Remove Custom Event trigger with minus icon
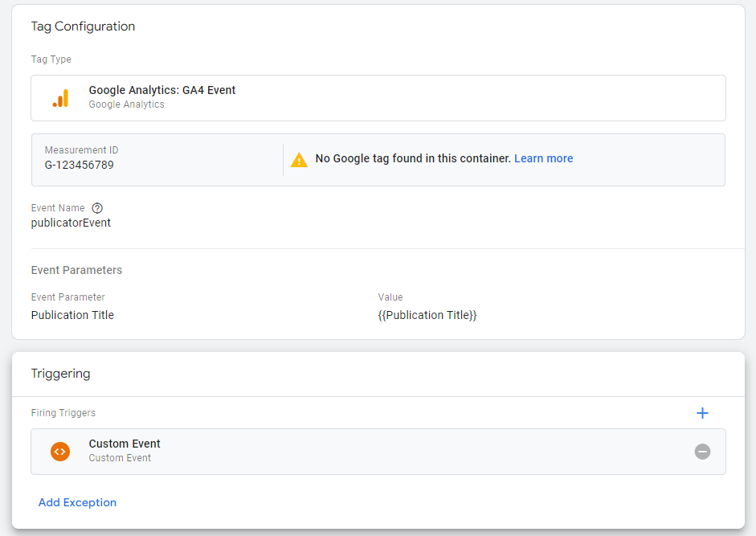Screen dimensions: 756x536 [702, 452]
